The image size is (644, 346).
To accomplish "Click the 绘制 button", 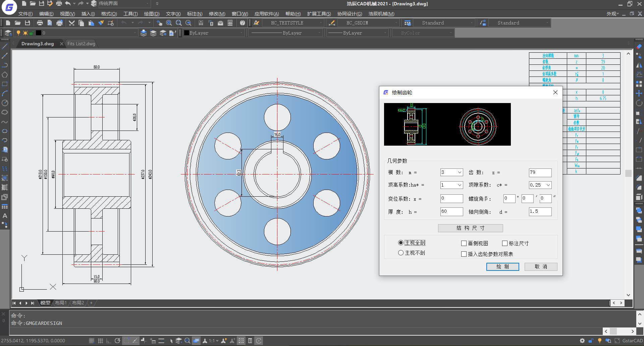I will 502,266.
